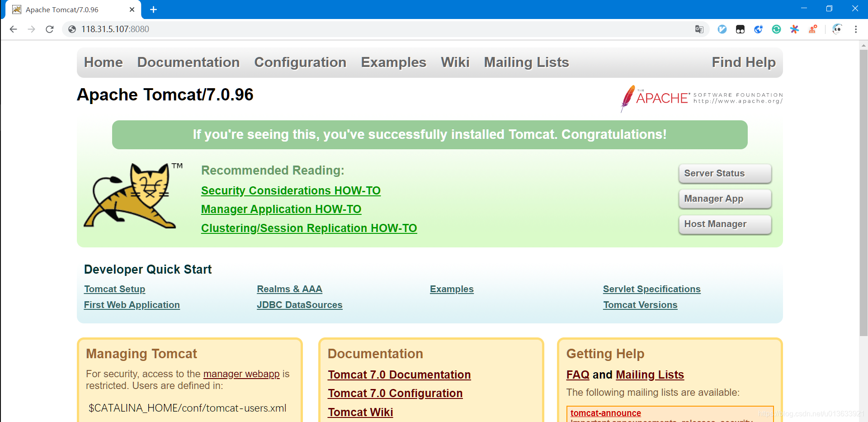Screen dimensions: 868x422
Task: Go to Home in the navigation bar
Action: point(104,62)
